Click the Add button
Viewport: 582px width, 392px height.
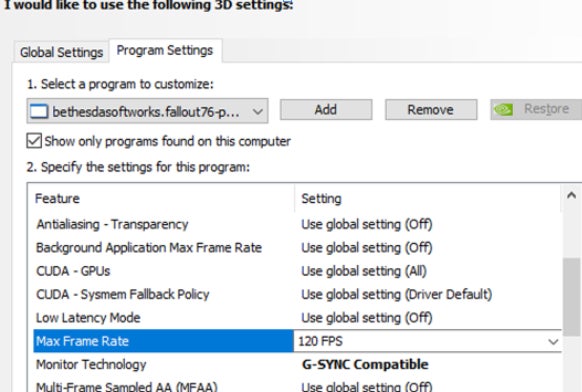[326, 110]
